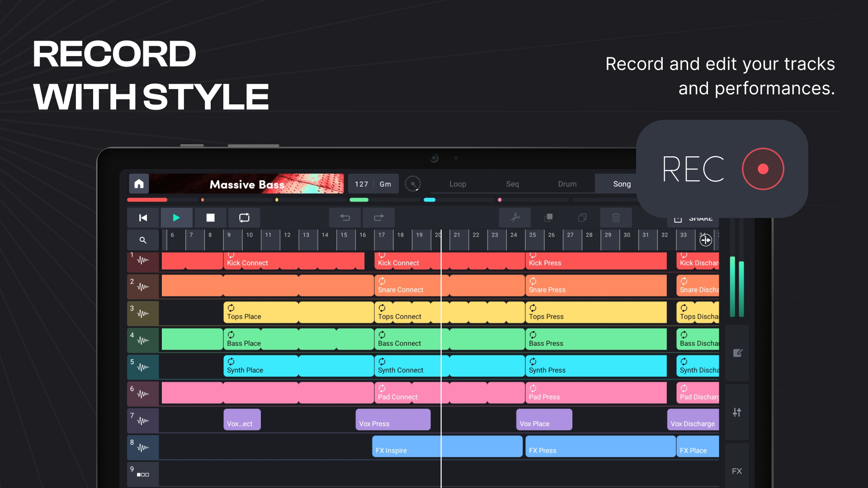The image size is (868, 488).
Task: Select the scissors cut tool
Action: point(516,217)
